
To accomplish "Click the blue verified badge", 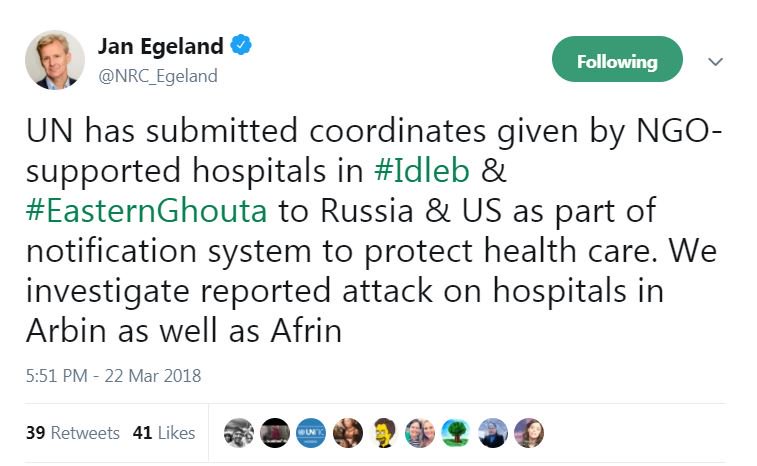I will (241, 45).
